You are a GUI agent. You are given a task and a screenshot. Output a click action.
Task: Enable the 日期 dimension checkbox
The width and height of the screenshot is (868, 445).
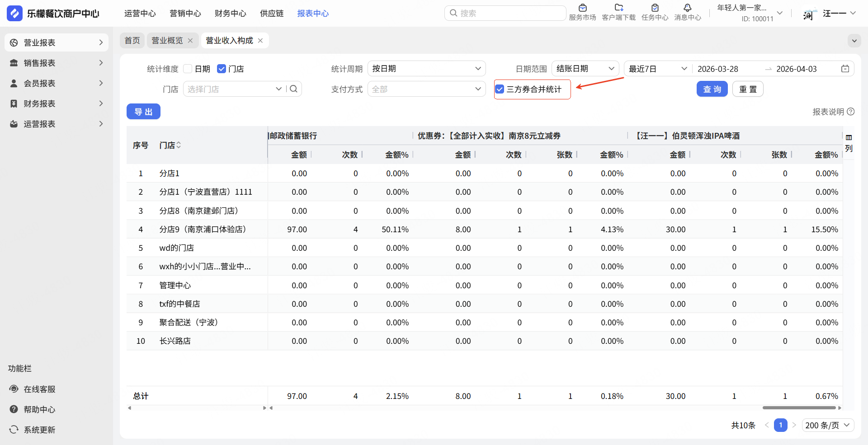pyautogui.click(x=188, y=69)
